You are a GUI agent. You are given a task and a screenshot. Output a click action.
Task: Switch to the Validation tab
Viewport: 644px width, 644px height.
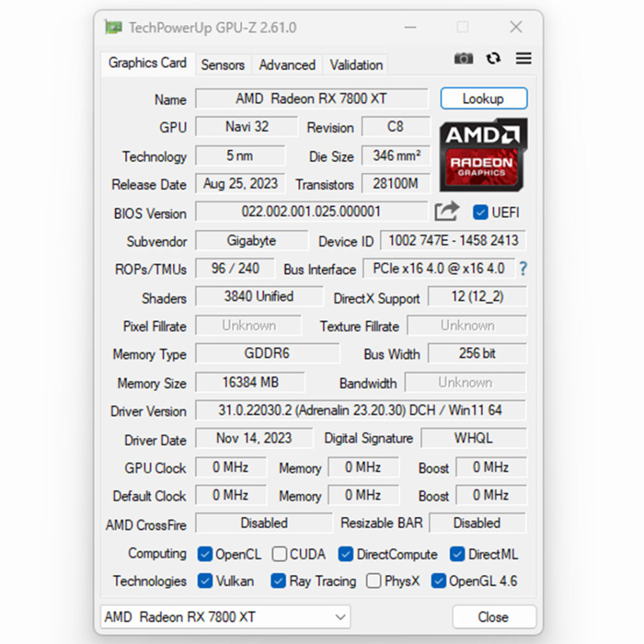[x=356, y=65]
